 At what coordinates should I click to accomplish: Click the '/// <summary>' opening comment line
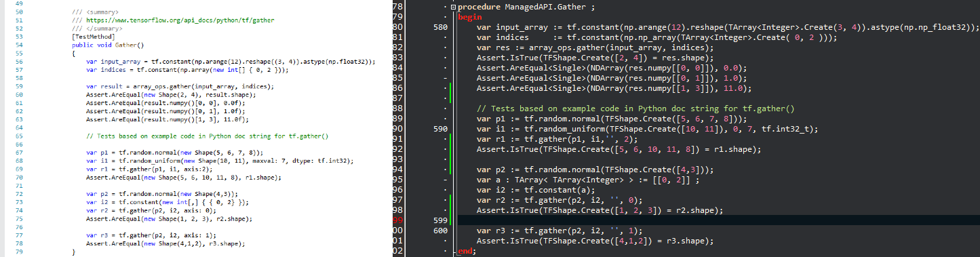pyautogui.click(x=95, y=13)
